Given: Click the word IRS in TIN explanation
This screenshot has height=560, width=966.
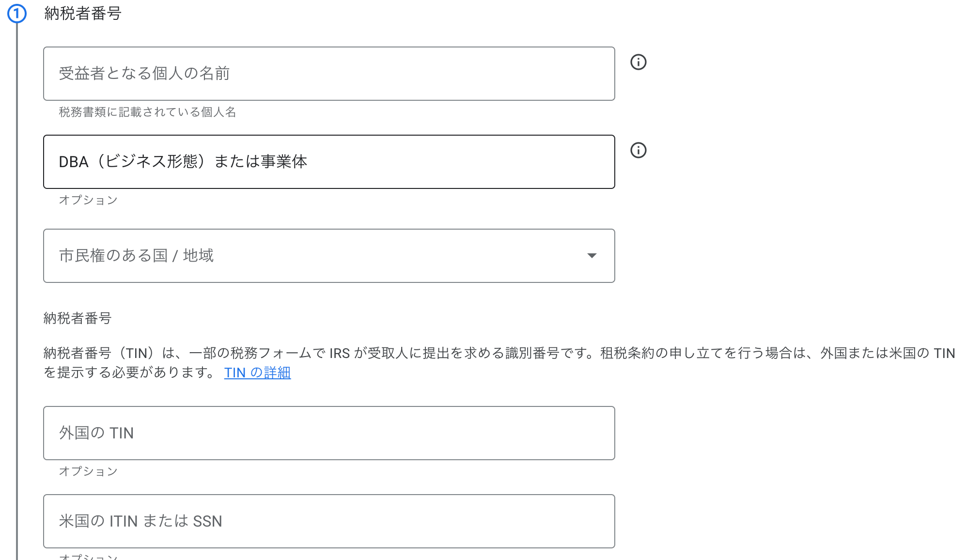Looking at the screenshot, I should 340,353.
